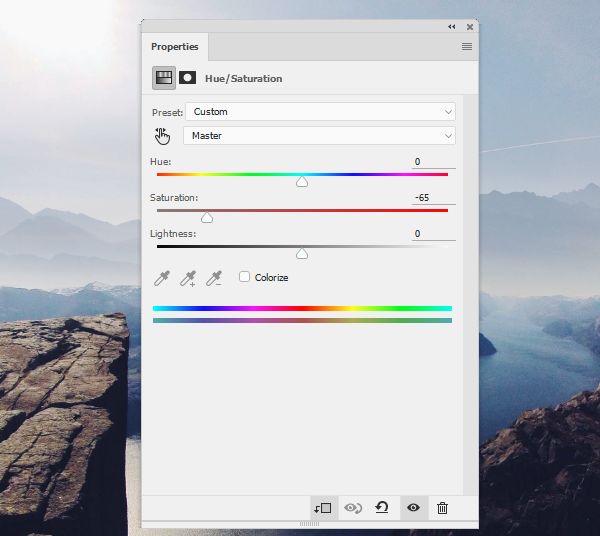Delete this adjustment layer with trash icon
The width and height of the screenshot is (600, 536).
coord(442,508)
